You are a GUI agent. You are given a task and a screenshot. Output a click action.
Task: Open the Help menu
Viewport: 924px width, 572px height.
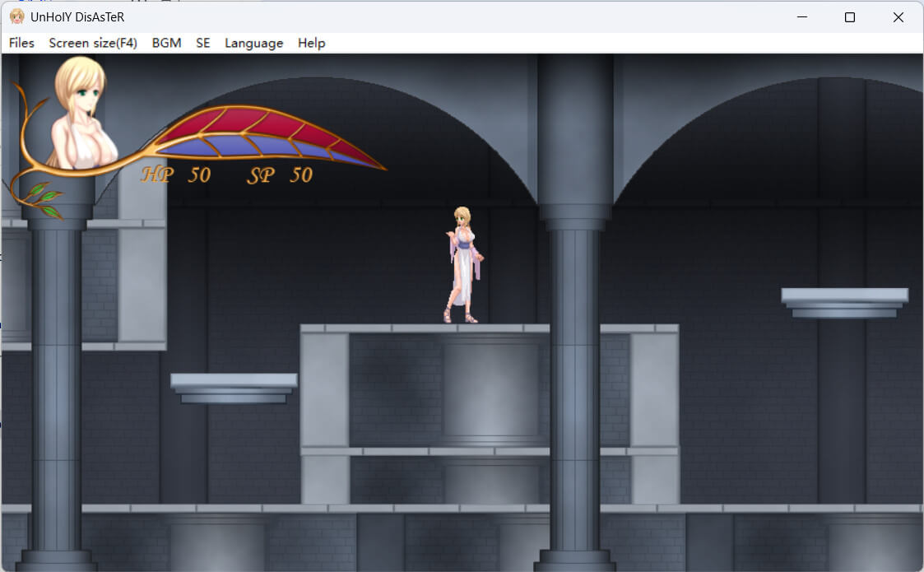[311, 43]
